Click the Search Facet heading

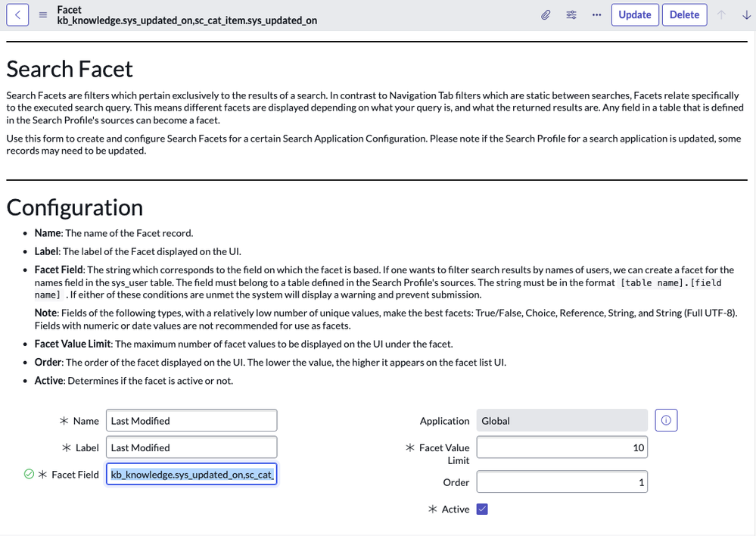pos(70,69)
